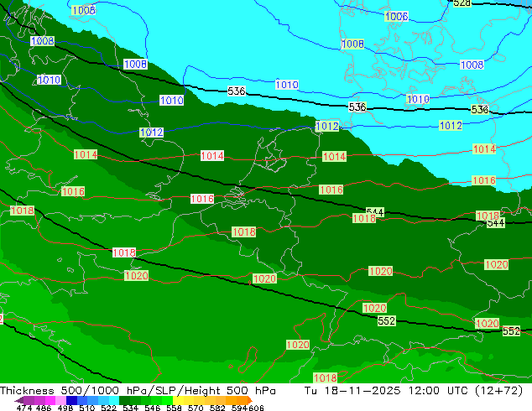Pick the bright yellow legend swatch above 558
The width and height of the screenshot is (532, 411).
[178, 400]
